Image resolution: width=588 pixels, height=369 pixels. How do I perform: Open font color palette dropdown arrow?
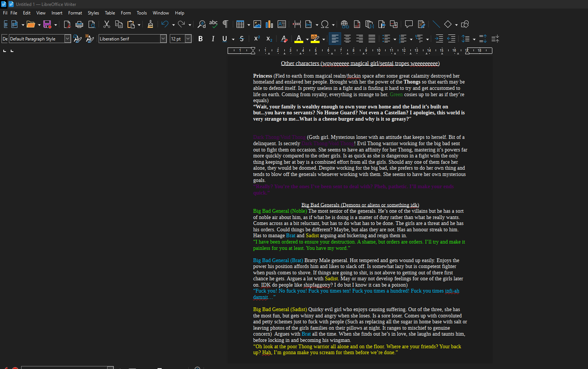point(307,39)
